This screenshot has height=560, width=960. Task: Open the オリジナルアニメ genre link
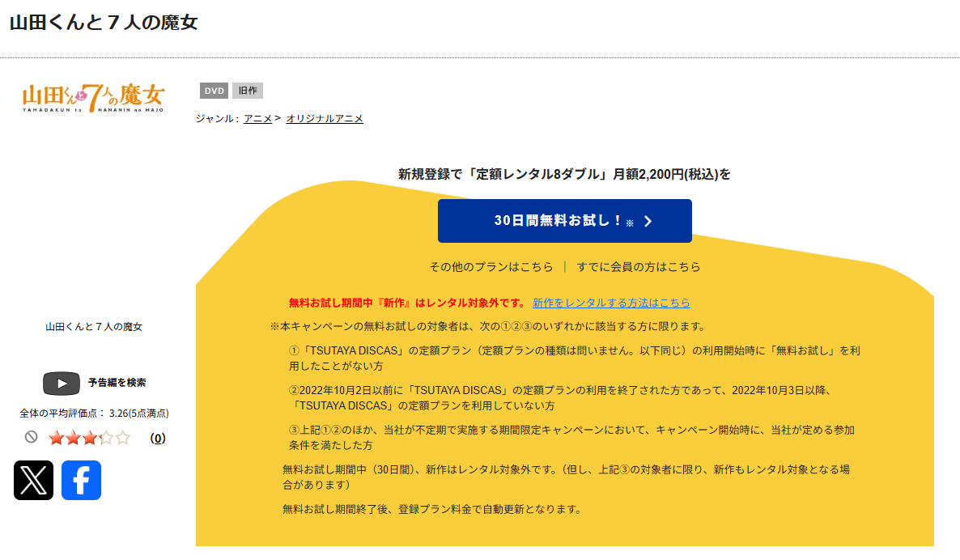325,119
